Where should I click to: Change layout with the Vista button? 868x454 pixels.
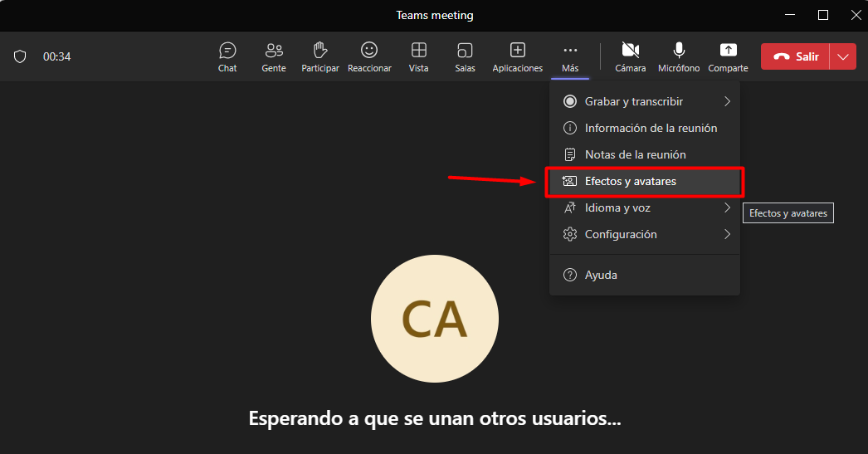coord(418,57)
